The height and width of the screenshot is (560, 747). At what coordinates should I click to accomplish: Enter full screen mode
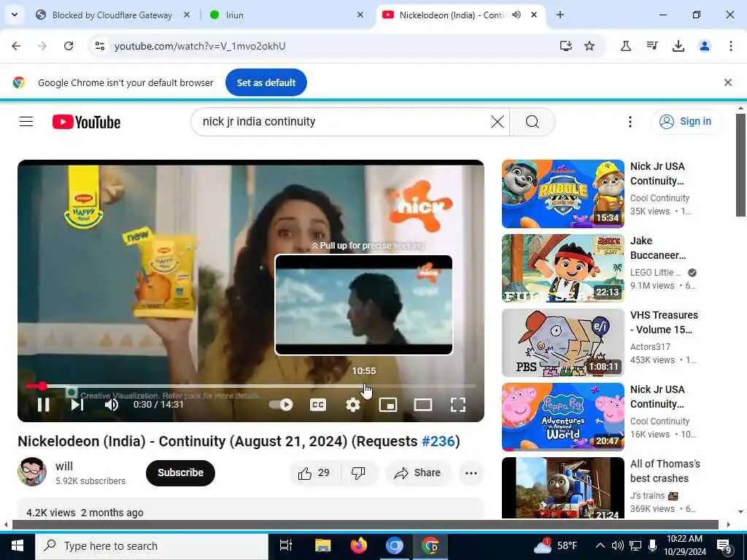click(x=458, y=405)
